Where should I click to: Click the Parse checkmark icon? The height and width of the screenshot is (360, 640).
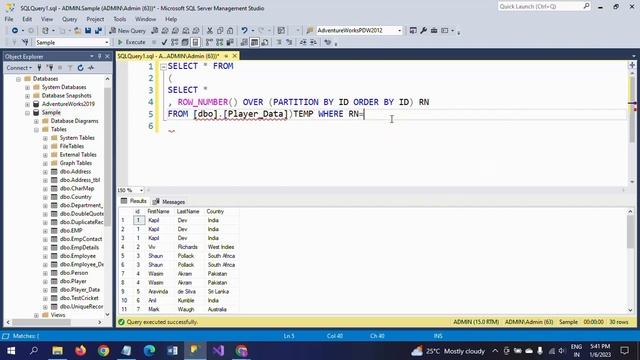pyautogui.click(x=164, y=42)
